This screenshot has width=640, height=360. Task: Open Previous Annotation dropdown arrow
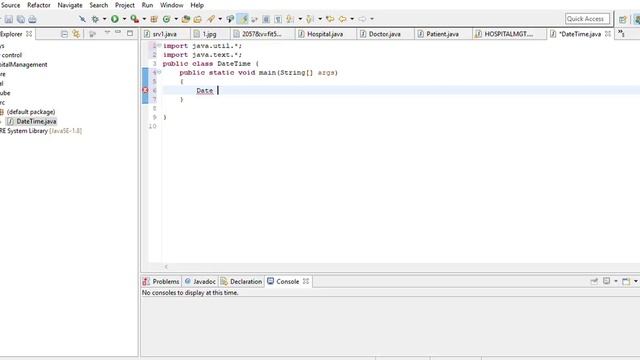pyautogui.click(x=320, y=19)
